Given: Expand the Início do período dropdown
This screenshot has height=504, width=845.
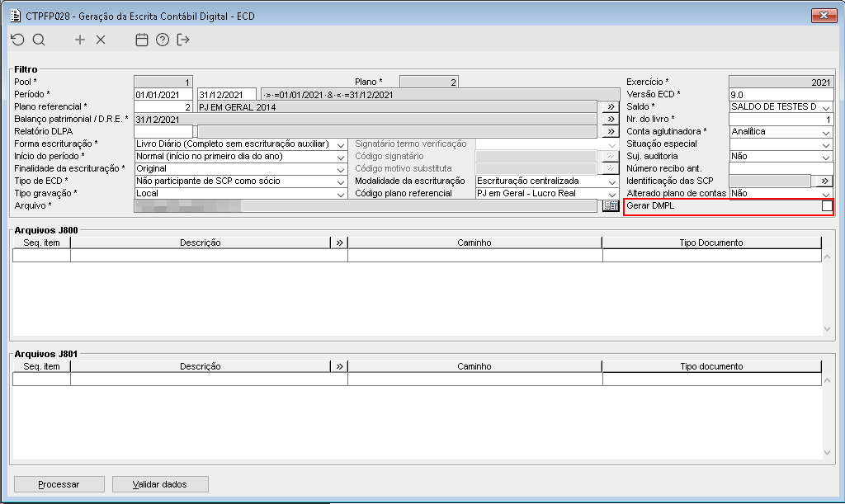Looking at the screenshot, I should (341, 158).
